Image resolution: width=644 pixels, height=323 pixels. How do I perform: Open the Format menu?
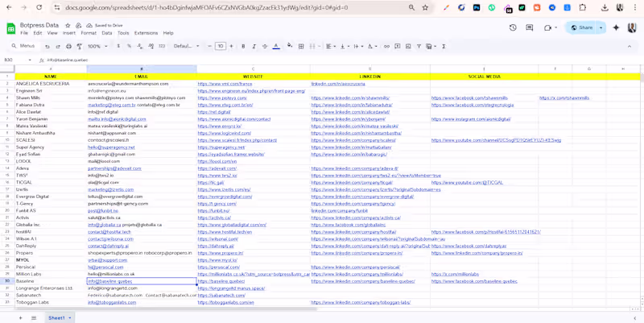coord(89,33)
